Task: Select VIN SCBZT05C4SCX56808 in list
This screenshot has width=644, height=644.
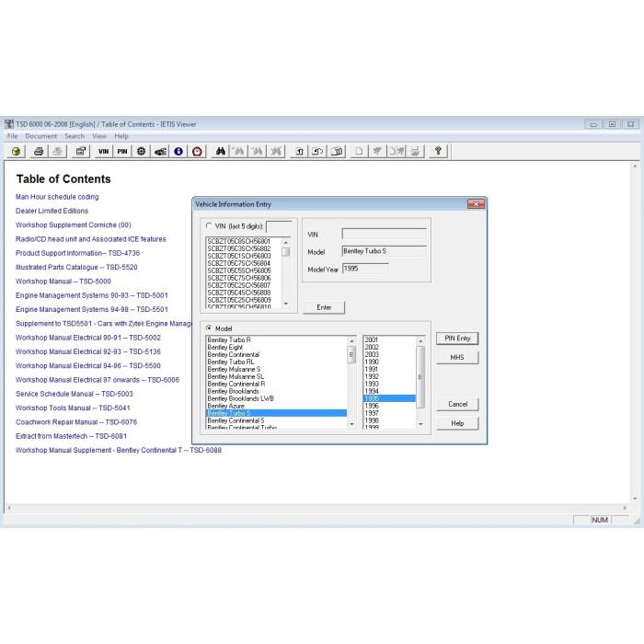Action: pos(244,293)
